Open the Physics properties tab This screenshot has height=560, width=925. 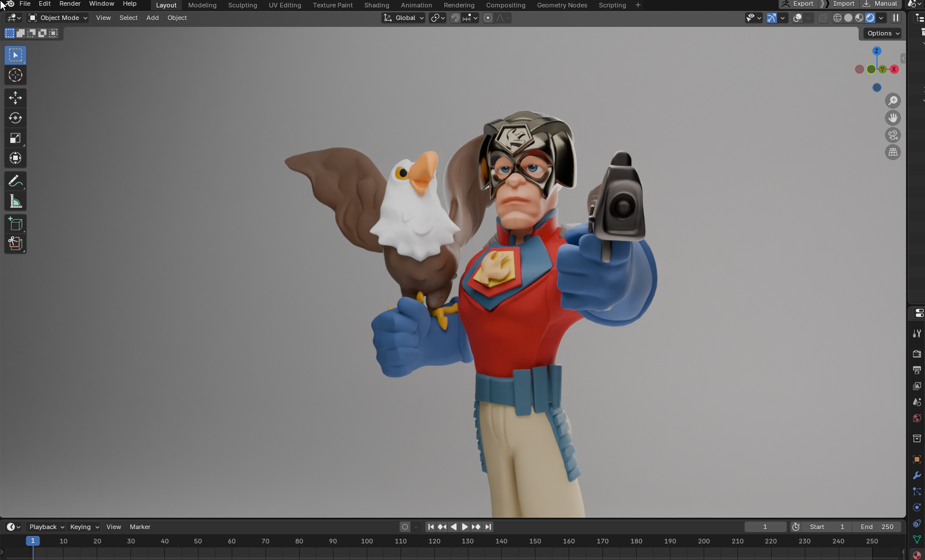point(917,507)
